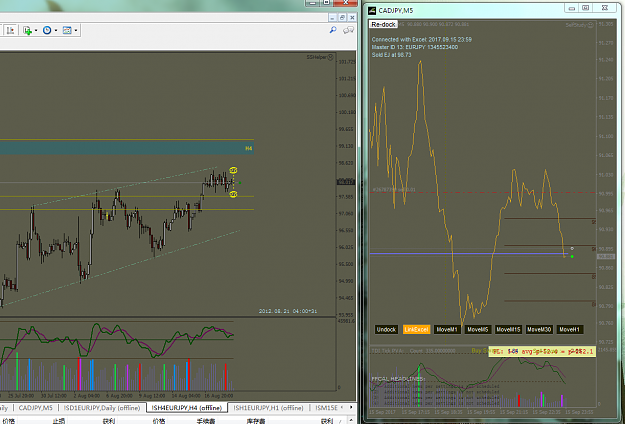Open the Templates dropdown arrow
625x424 pixels.
point(76,30)
